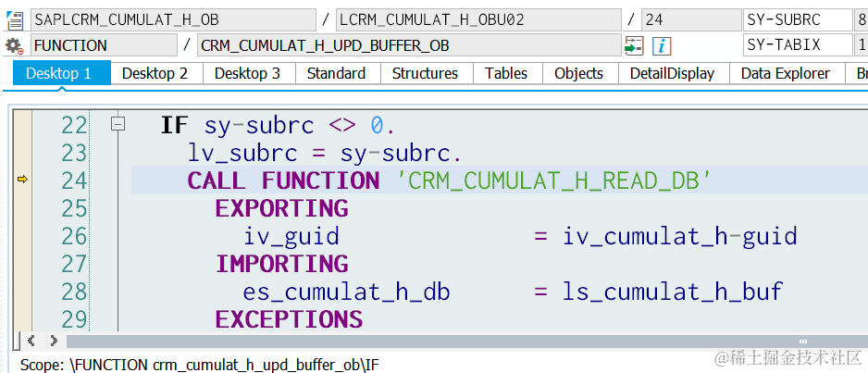The width and height of the screenshot is (868, 373).
Task: Click the FUNCTION event type field
Action: coord(104,45)
